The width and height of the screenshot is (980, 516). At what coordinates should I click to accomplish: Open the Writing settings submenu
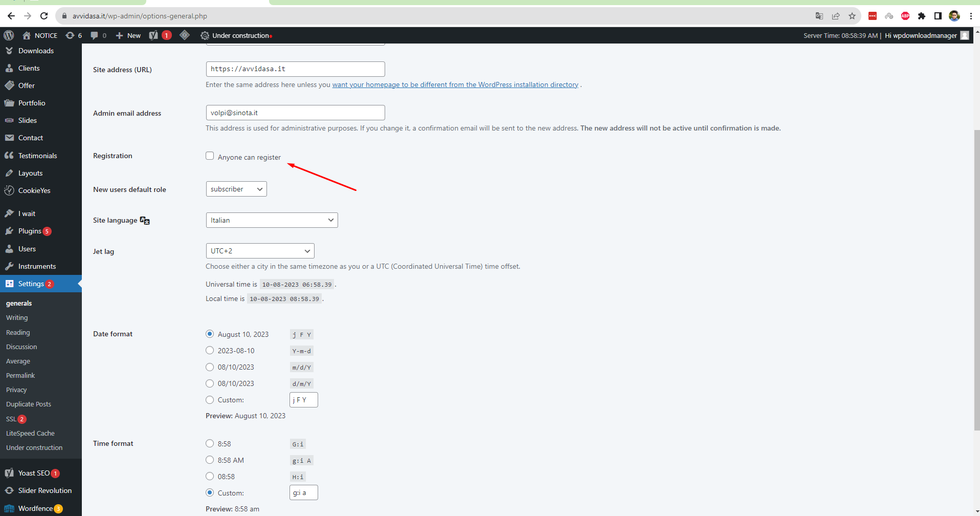point(17,318)
